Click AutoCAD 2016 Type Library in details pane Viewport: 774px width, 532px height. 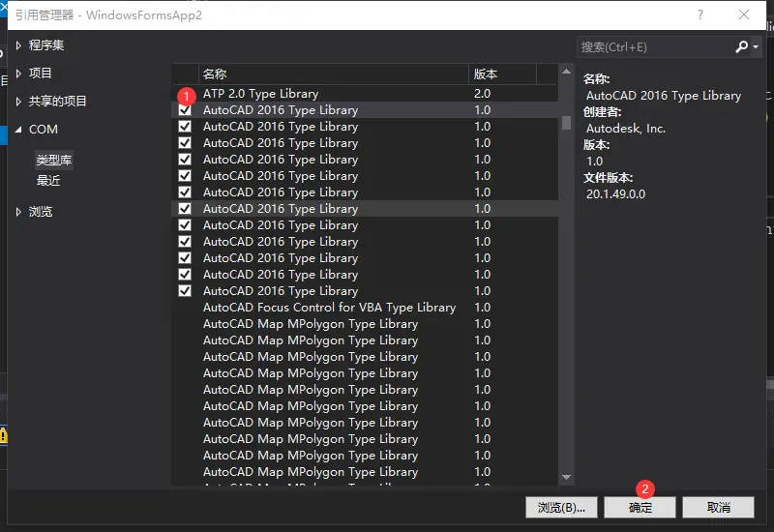(664, 96)
